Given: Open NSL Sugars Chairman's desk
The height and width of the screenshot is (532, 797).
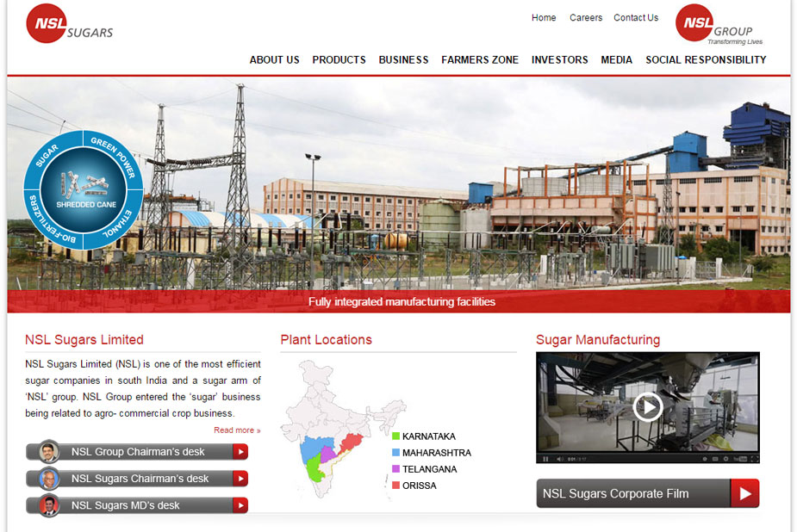Looking at the screenshot, I should pos(137,478).
